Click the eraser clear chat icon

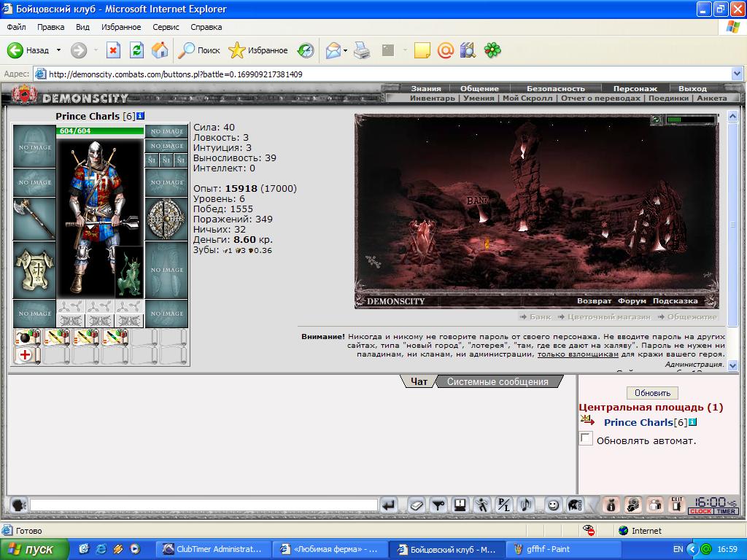(x=416, y=505)
